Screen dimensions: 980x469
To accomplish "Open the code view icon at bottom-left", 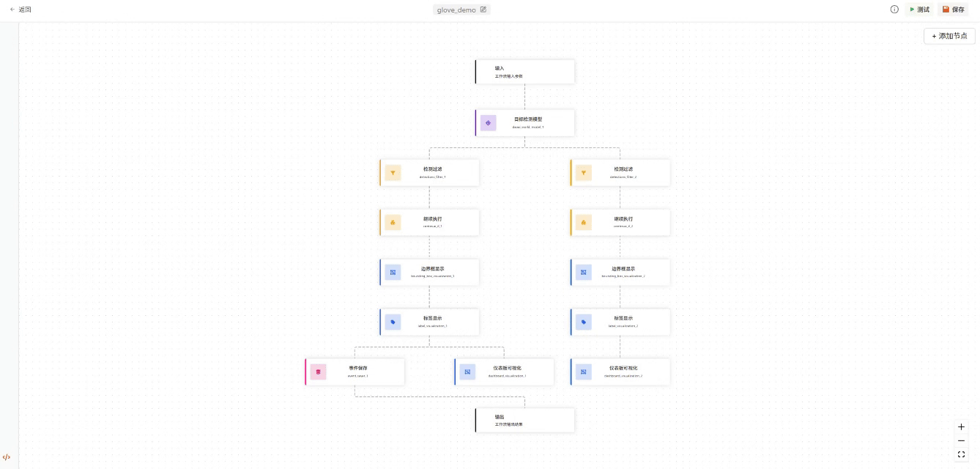I will tap(7, 457).
